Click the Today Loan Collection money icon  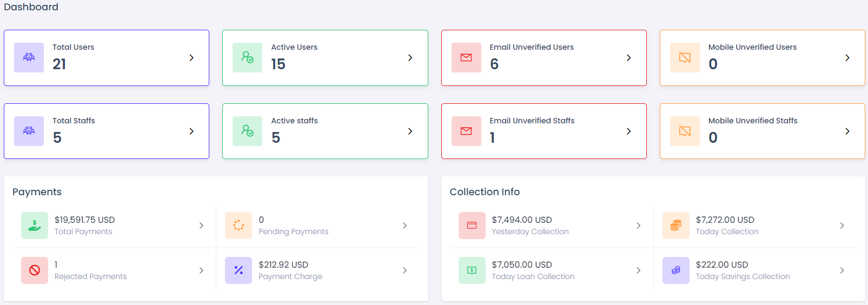point(472,270)
